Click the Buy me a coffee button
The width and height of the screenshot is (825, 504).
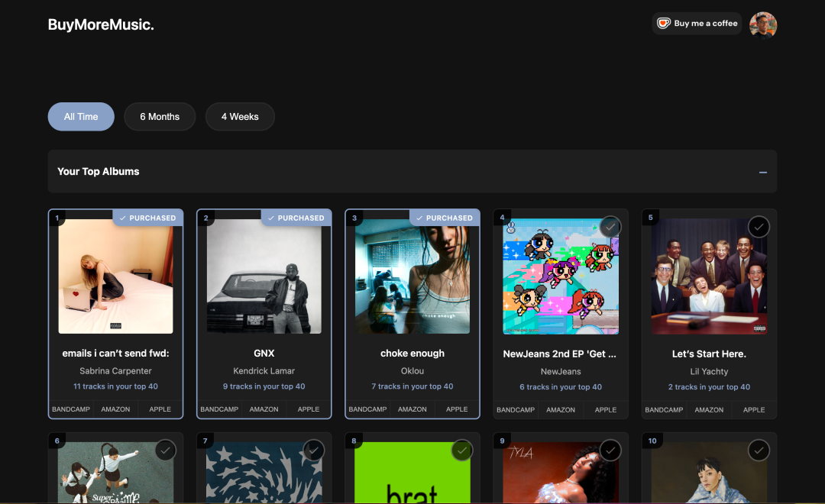coord(697,24)
